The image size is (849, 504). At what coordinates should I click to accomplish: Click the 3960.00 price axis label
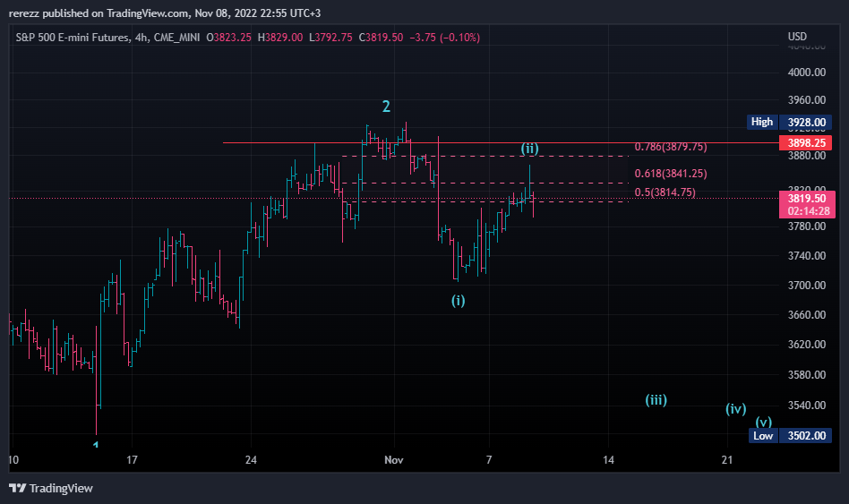(807, 100)
